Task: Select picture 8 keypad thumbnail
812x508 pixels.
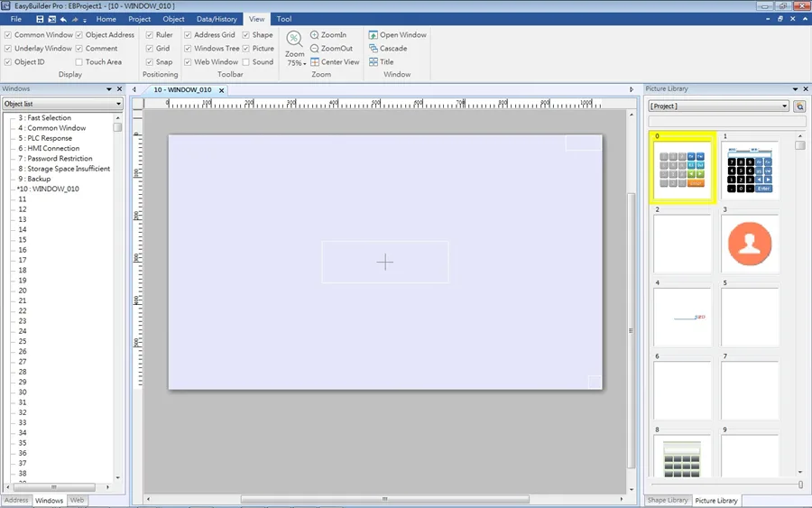Action: click(682, 457)
